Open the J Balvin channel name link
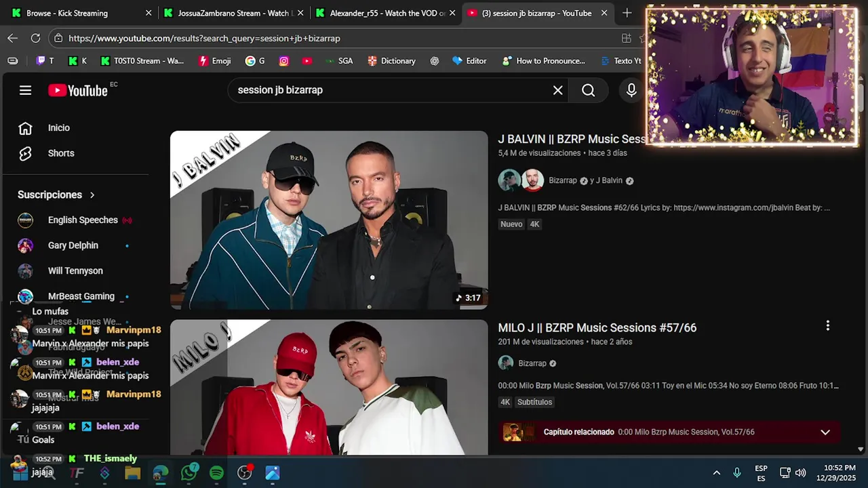This screenshot has width=868, height=488. [609, 181]
